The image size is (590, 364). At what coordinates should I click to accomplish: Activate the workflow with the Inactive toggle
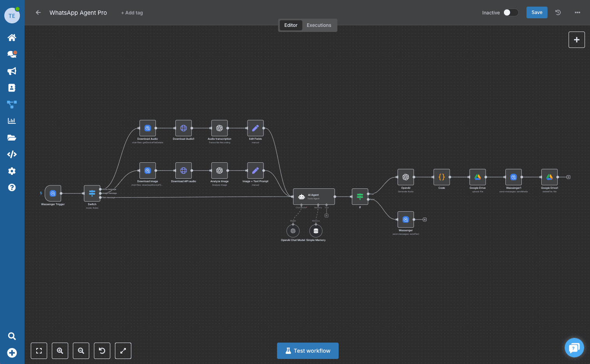click(511, 12)
